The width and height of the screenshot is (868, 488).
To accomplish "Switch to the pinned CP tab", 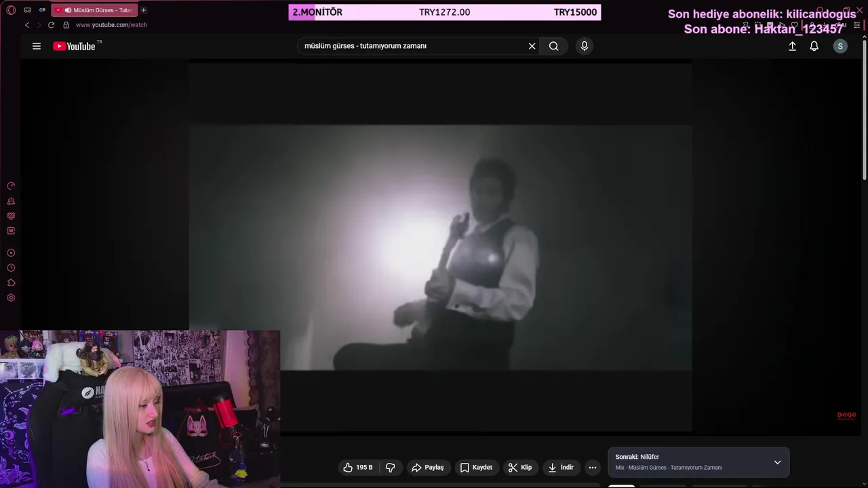I will coord(42,10).
